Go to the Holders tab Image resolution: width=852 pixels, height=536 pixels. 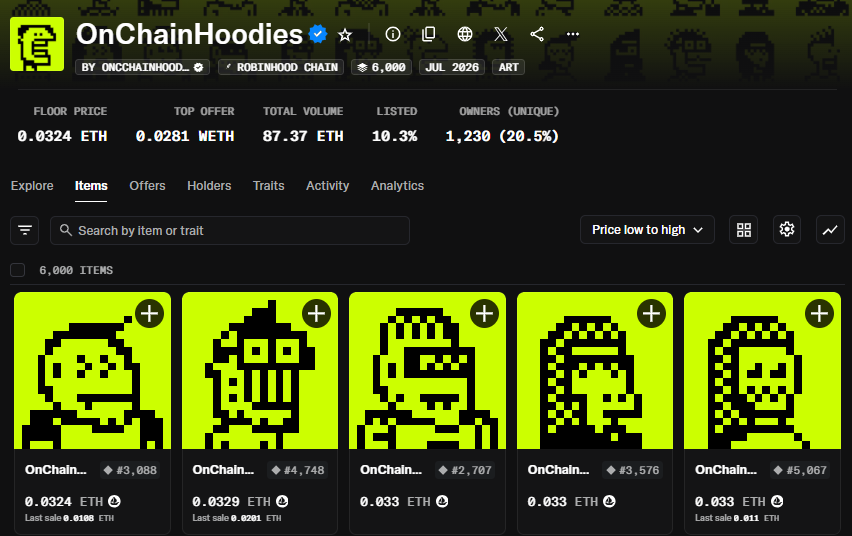point(209,186)
